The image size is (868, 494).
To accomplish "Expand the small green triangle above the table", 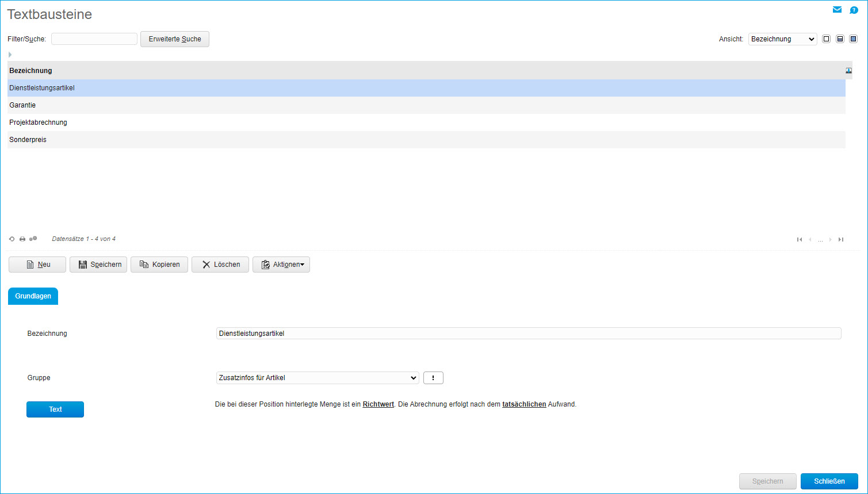I will (x=10, y=55).
